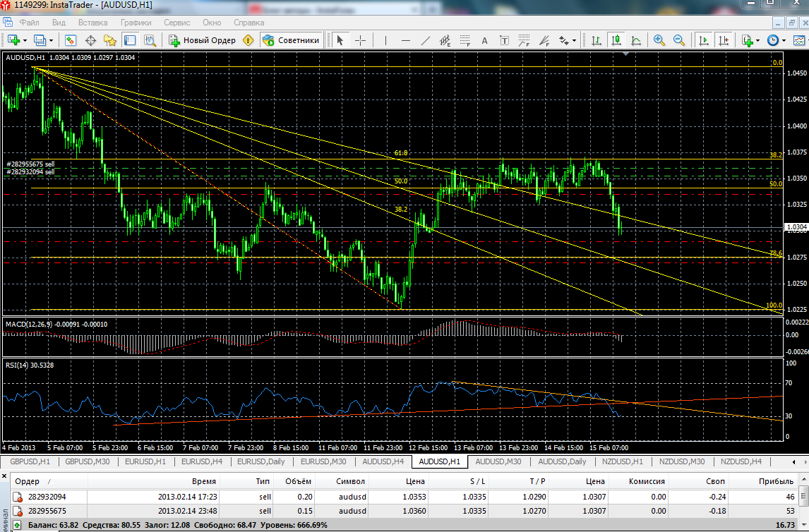The width and height of the screenshot is (809, 532).
Task: Select the standard Cursor arrow tool
Action: pyautogui.click(x=340, y=40)
